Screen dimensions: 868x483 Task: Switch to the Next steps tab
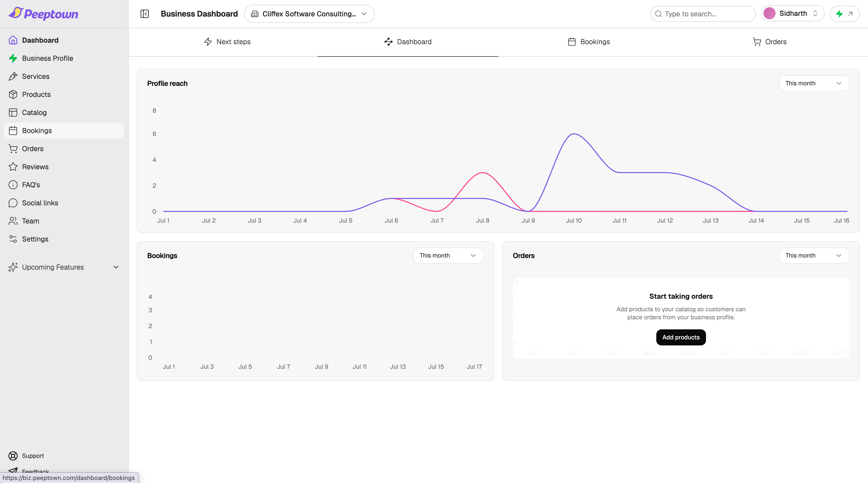point(227,42)
